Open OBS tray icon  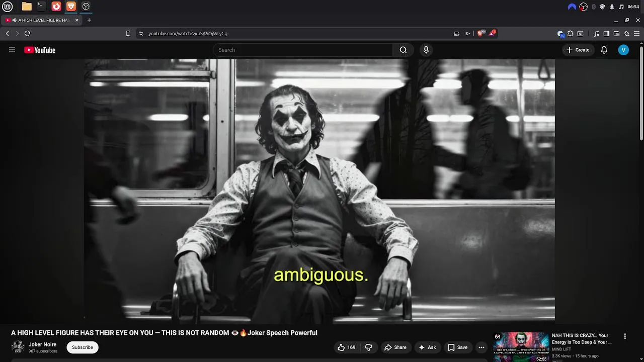584,7
